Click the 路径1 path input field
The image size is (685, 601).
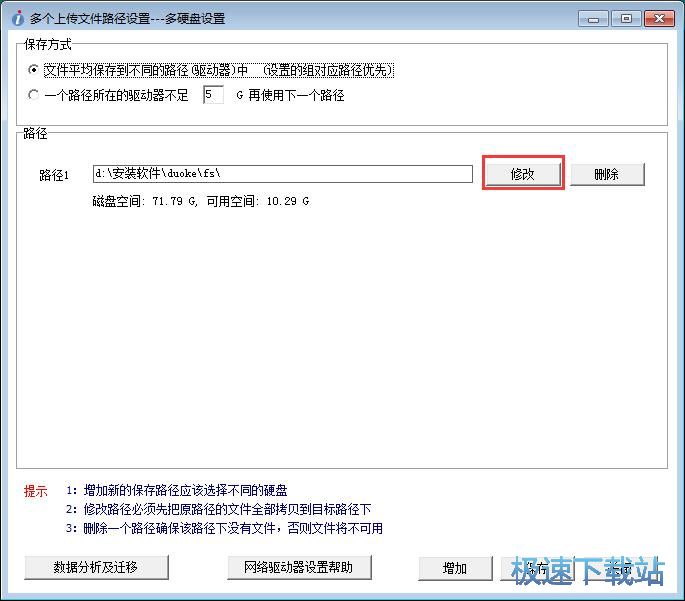click(283, 174)
